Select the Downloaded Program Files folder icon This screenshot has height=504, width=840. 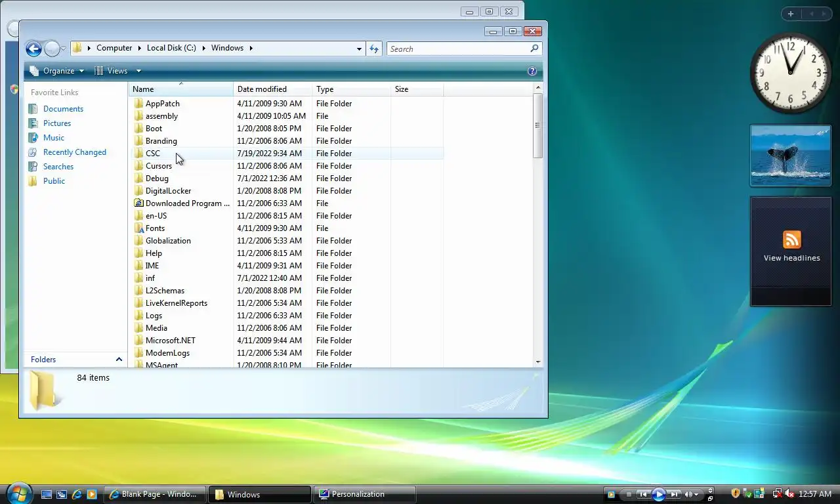138,203
